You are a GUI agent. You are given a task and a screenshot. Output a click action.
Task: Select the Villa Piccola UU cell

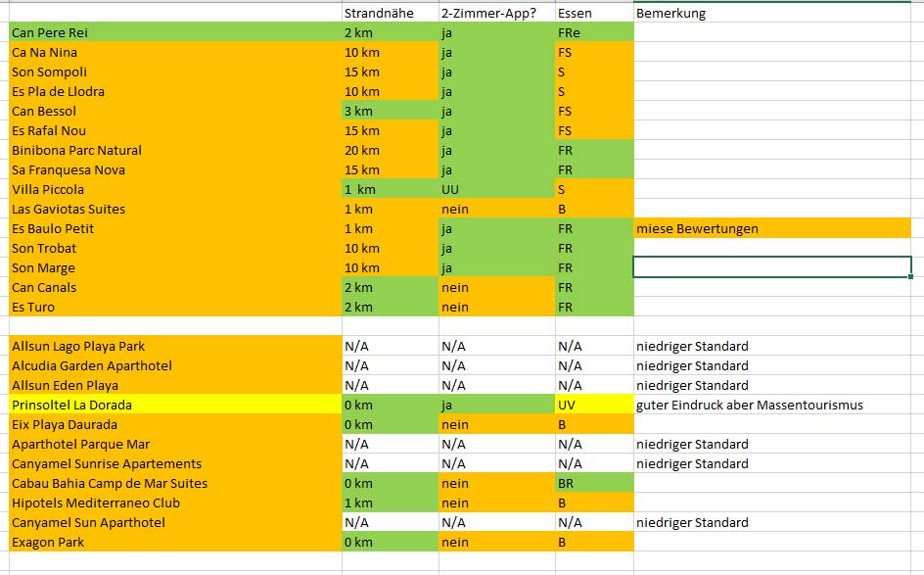point(495,189)
